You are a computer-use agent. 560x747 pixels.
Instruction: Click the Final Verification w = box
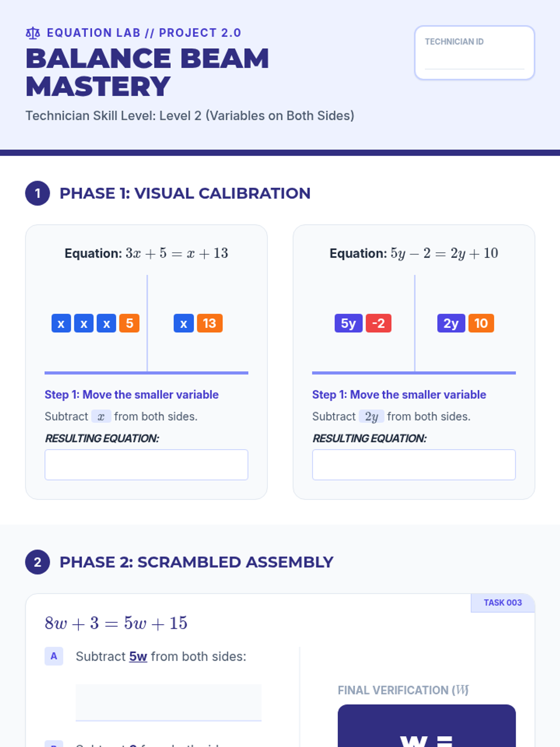pyautogui.click(x=427, y=726)
